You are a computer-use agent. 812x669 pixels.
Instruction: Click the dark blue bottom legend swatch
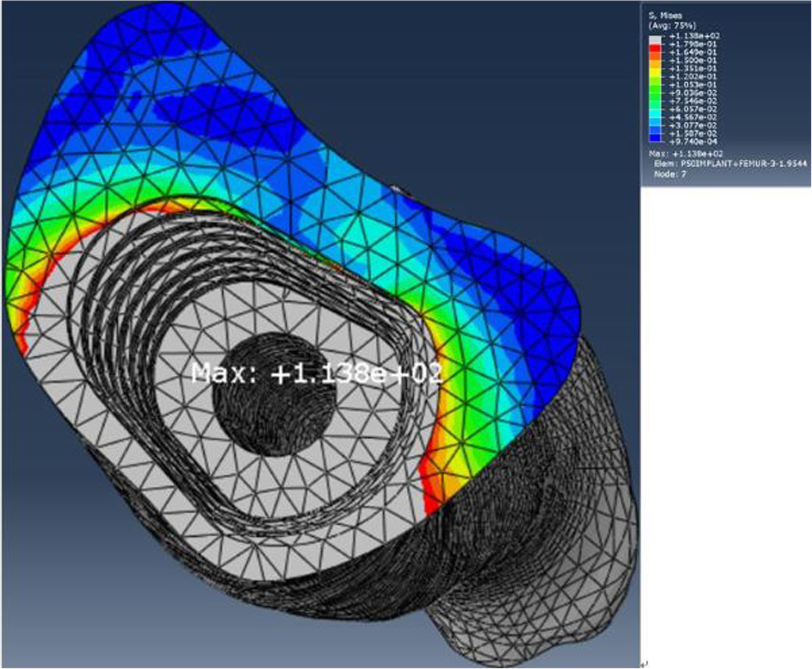pyautogui.click(x=655, y=138)
